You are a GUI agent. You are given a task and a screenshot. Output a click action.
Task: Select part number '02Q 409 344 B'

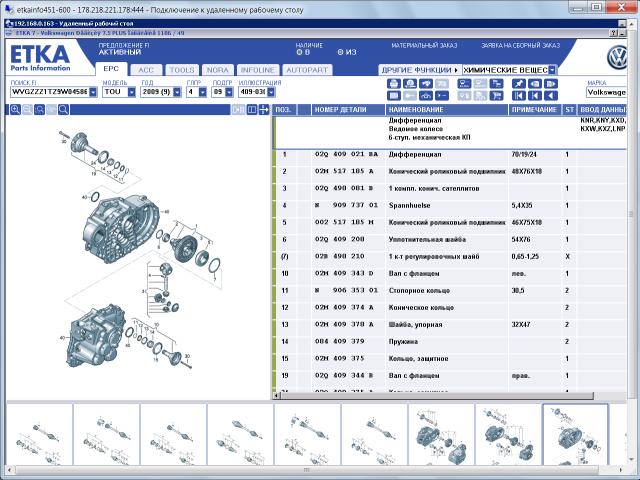pyautogui.click(x=344, y=376)
